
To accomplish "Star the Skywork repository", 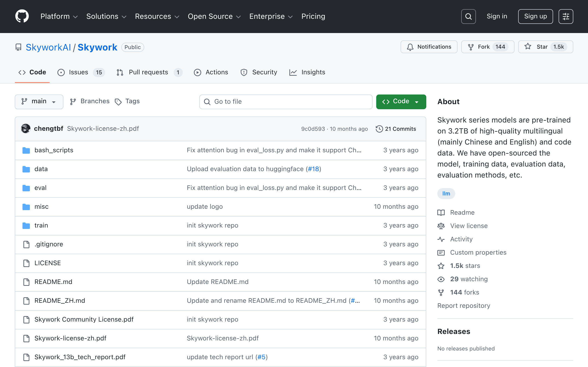I will [x=546, y=47].
